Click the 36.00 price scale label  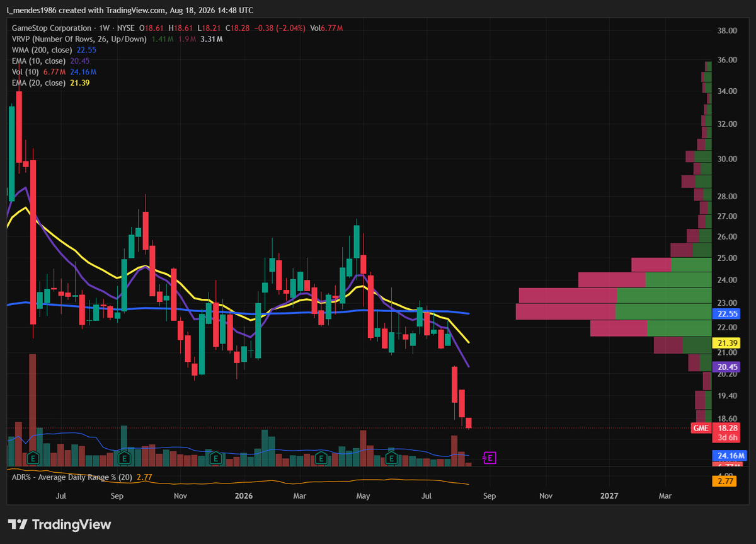coord(728,61)
